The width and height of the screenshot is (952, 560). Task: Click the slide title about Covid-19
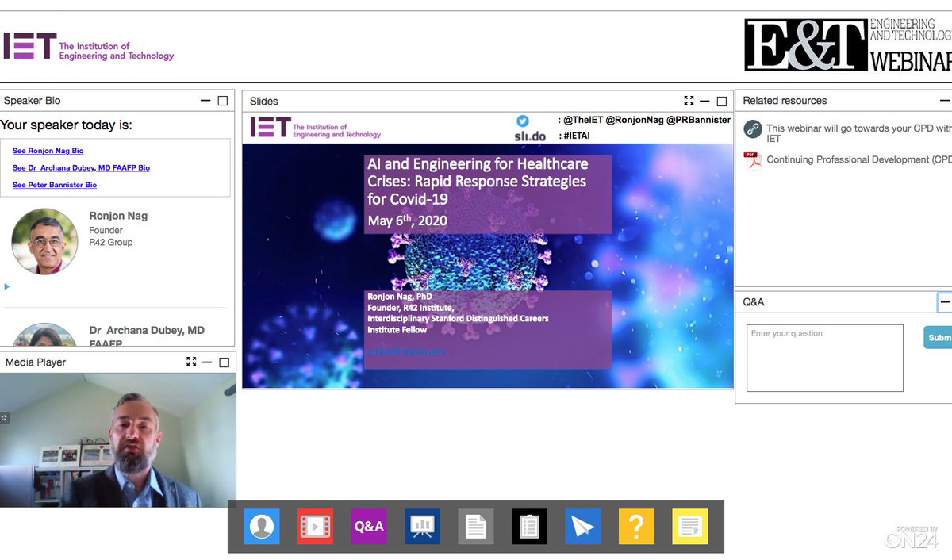pyautogui.click(x=478, y=181)
